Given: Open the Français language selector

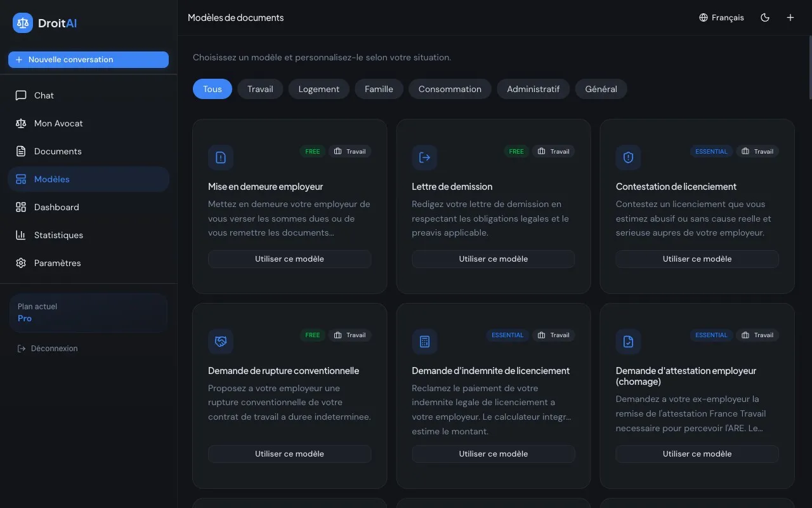Looking at the screenshot, I should point(721,17).
